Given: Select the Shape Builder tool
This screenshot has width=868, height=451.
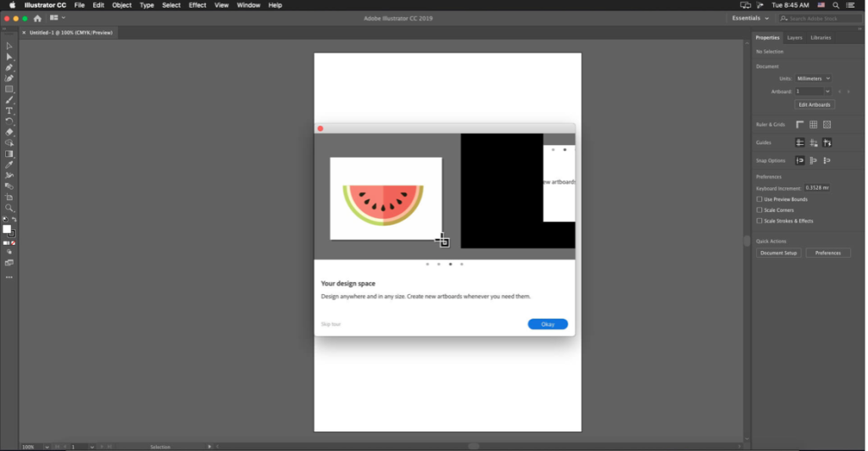Looking at the screenshot, I should tap(8, 142).
